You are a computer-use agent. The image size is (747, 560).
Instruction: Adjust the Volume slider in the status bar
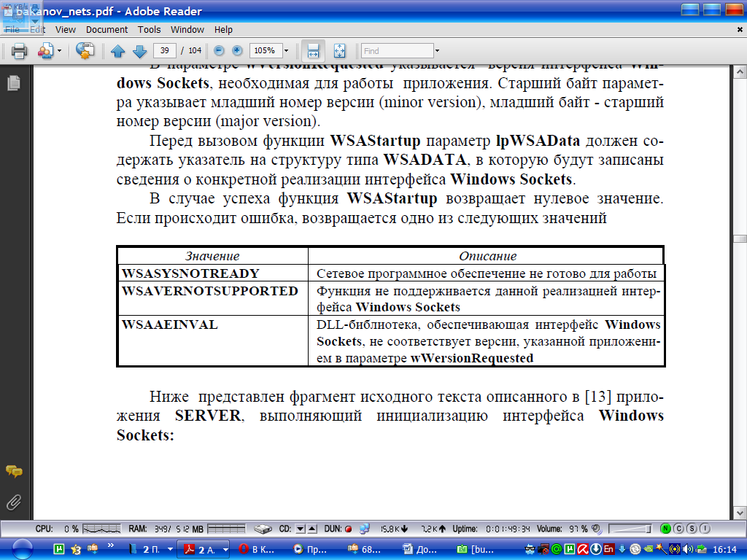[630, 529]
